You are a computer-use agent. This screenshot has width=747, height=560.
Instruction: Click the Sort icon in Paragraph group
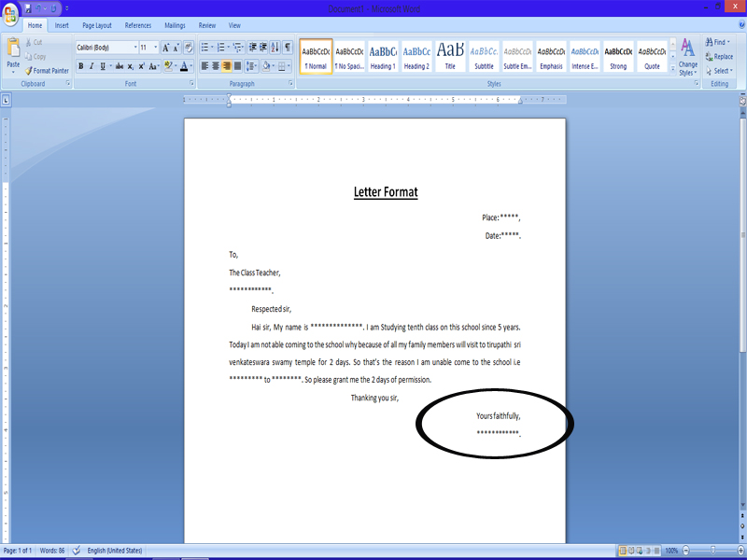(x=273, y=47)
